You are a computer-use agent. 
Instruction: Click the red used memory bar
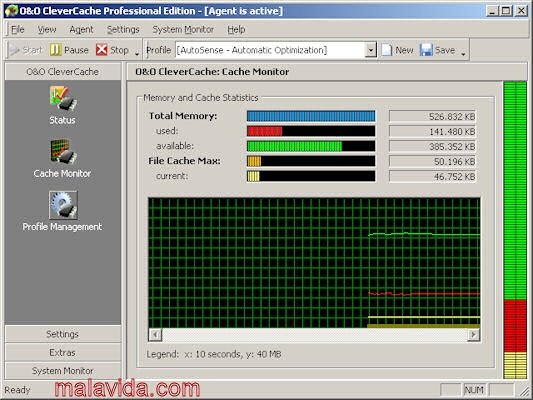click(264, 131)
